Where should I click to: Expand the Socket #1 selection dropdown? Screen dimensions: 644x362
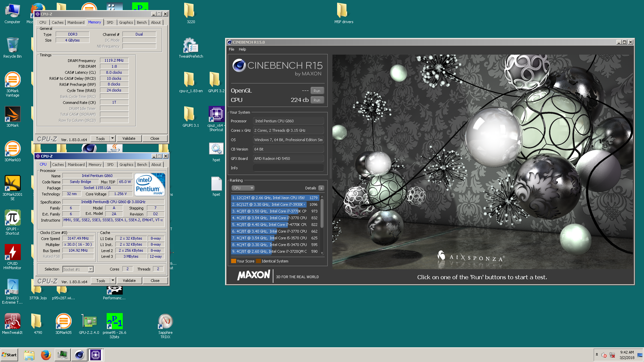tap(91, 269)
